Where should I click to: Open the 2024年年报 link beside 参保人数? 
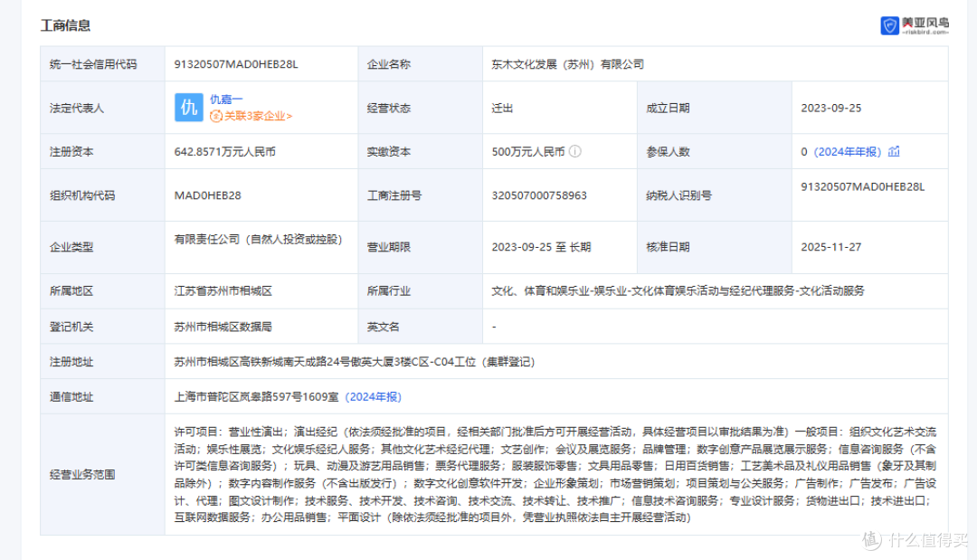pos(848,151)
